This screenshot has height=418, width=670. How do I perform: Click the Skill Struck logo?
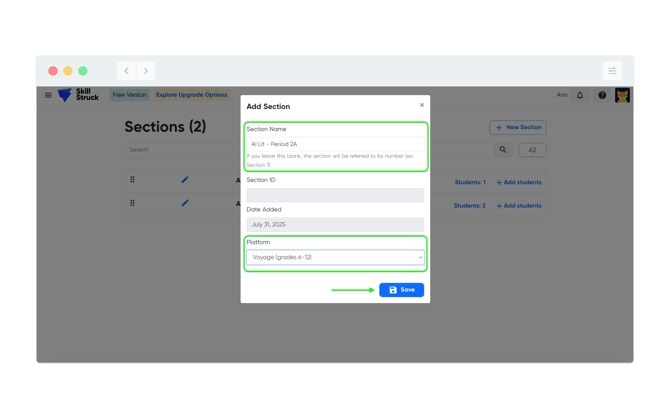[x=78, y=95]
